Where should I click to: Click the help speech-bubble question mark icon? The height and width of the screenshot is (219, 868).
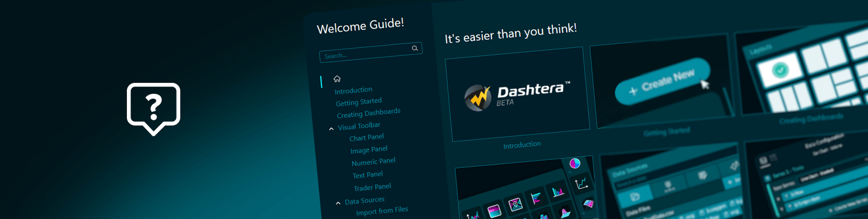click(153, 109)
